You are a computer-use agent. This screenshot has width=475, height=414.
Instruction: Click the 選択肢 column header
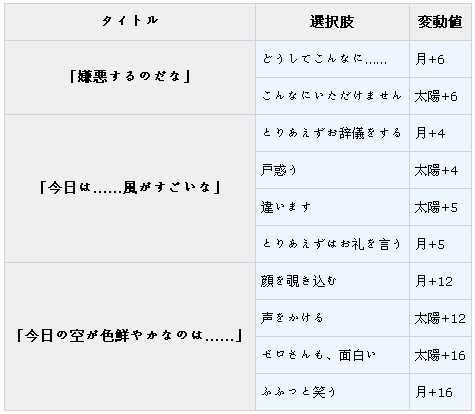(332, 22)
